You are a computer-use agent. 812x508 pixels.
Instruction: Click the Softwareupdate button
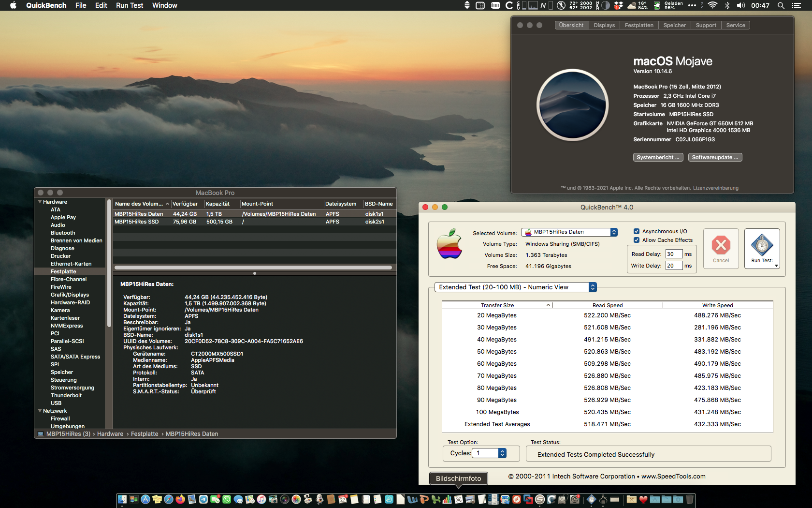click(714, 157)
